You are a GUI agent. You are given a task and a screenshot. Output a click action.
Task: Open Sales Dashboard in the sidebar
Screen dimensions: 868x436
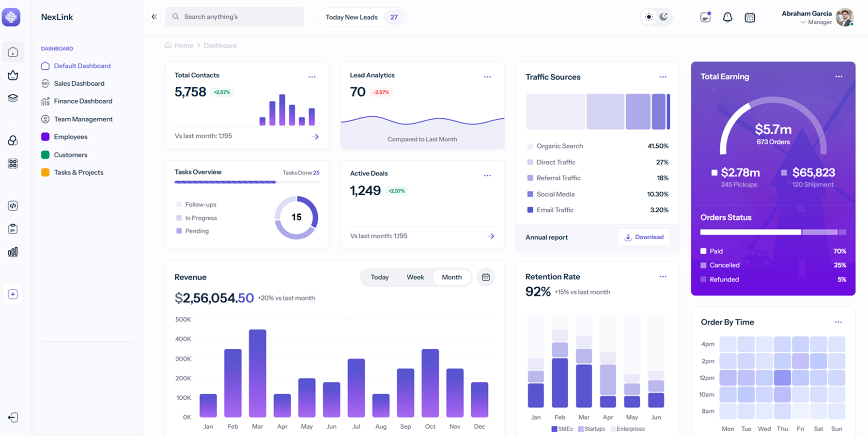click(x=79, y=83)
